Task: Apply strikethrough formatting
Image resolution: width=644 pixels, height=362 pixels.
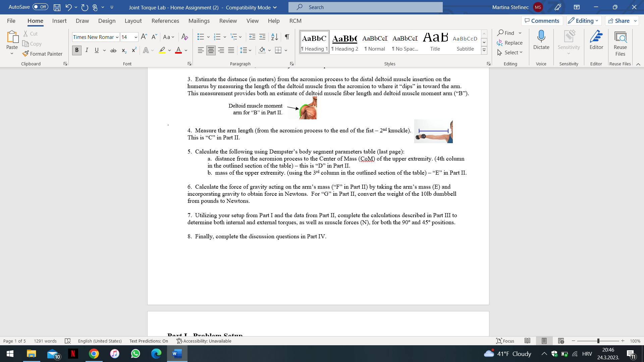Action: click(113, 50)
